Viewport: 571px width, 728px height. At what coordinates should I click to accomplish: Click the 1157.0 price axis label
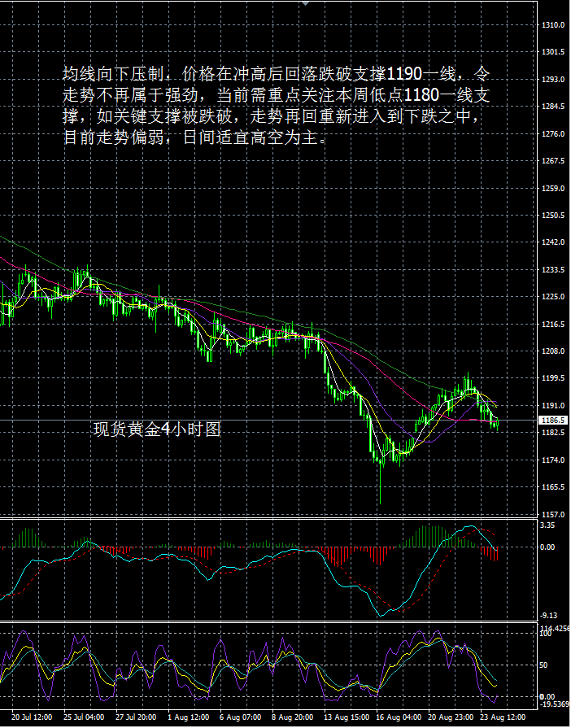pyautogui.click(x=553, y=514)
